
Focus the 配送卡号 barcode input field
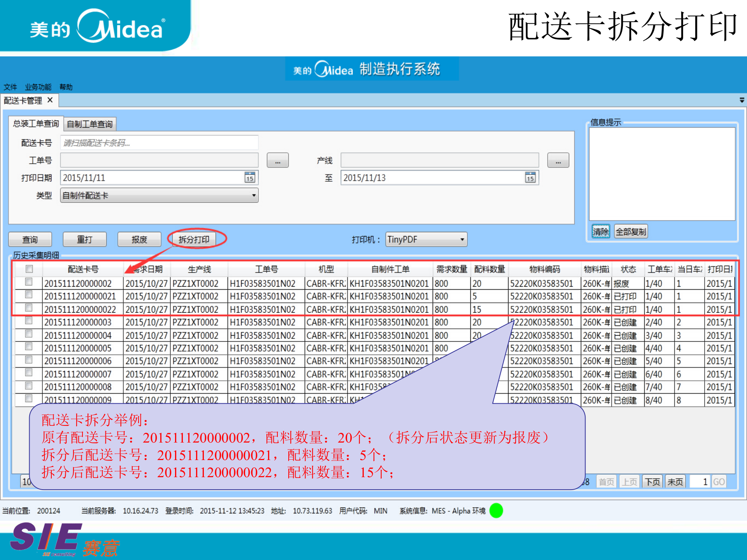(159, 143)
